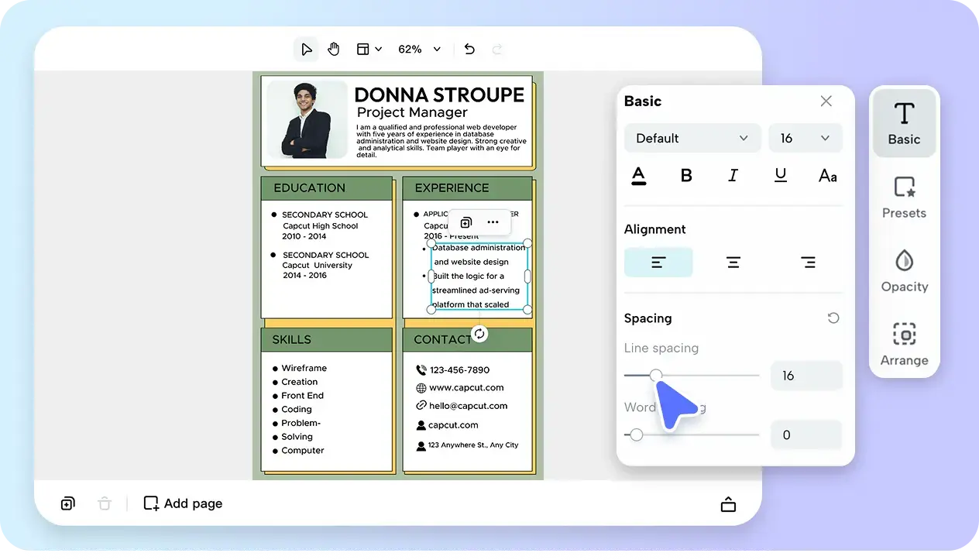Image resolution: width=979 pixels, height=560 pixels.
Task: Edit the word spacing value field
Action: pyautogui.click(x=806, y=435)
